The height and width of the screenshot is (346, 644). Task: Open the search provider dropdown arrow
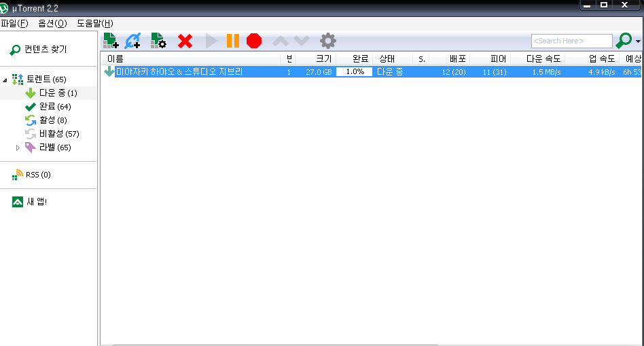[638, 41]
